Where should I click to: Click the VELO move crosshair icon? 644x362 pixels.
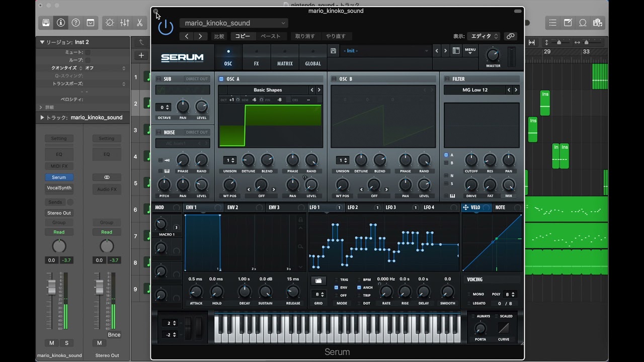click(x=465, y=207)
